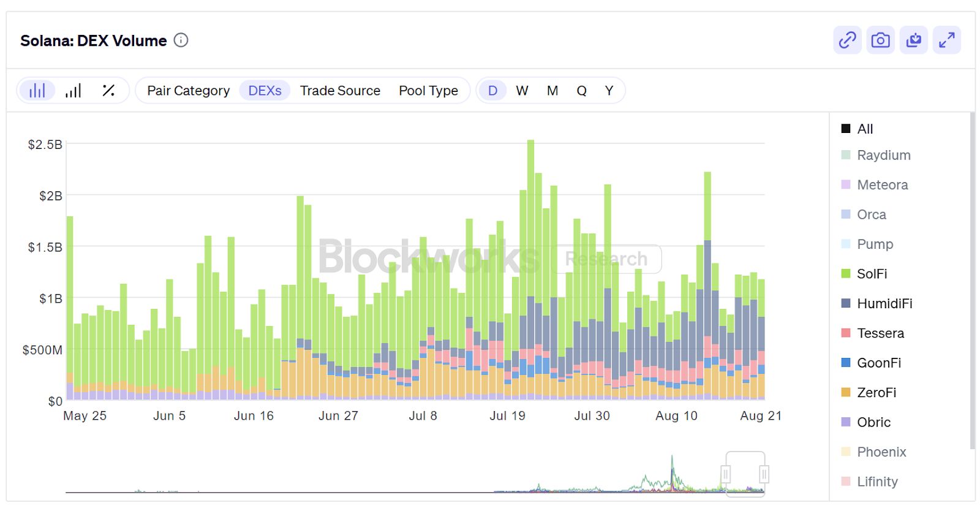This screenshot has width=980, height=508.
Task: Set interval to weekly (W)
Action: [x=522, y=91]
